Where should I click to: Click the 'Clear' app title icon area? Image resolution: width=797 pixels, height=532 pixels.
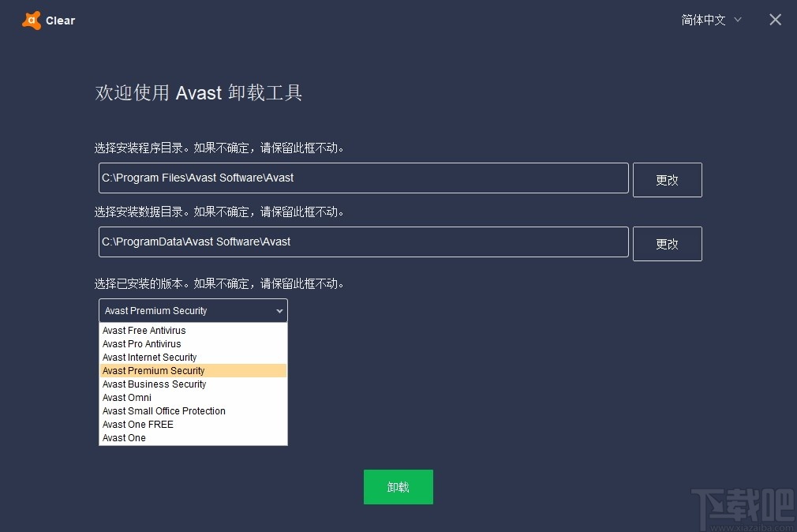click(x=47, y=21)
